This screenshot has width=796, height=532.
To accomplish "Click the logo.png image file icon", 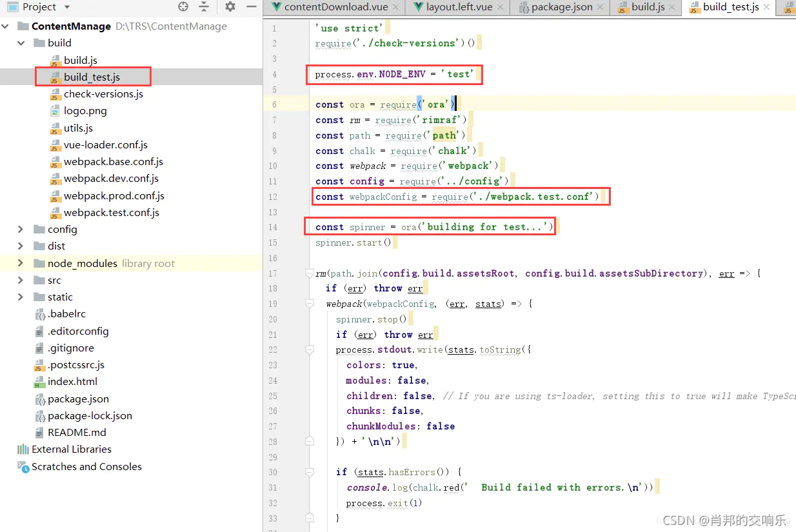I will [x=55, y=111].
